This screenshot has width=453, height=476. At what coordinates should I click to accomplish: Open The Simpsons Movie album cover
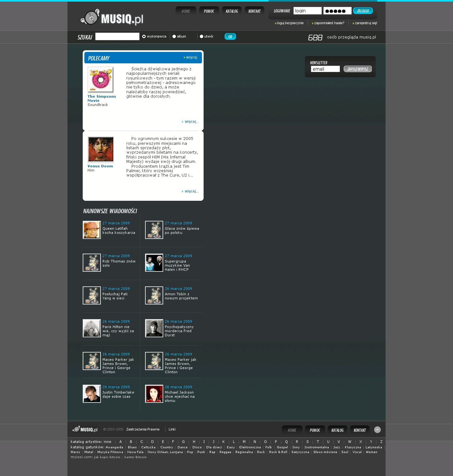[x=101, y=80]
